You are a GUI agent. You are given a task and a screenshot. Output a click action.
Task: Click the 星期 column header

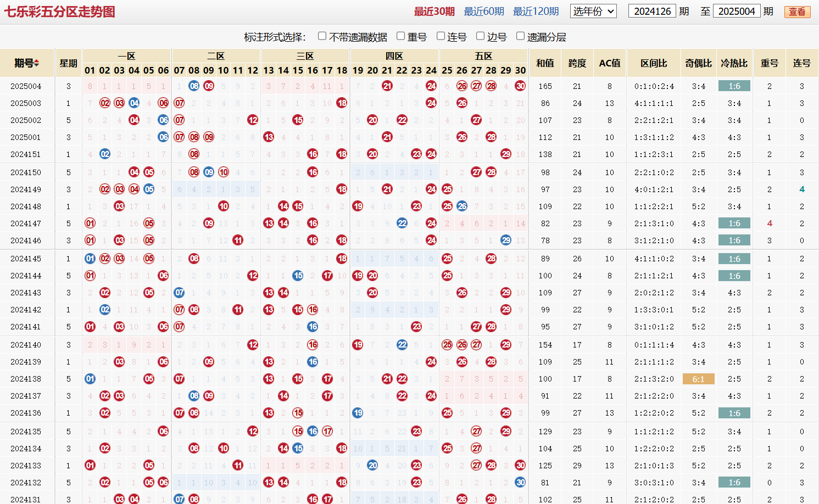[x=68, y=63]
